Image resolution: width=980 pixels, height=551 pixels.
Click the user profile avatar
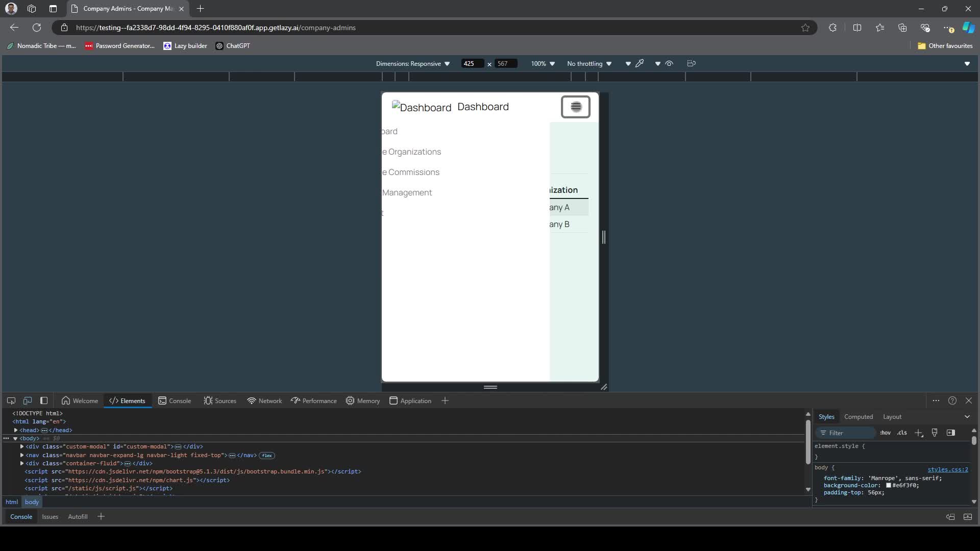(x=11, y=9)
